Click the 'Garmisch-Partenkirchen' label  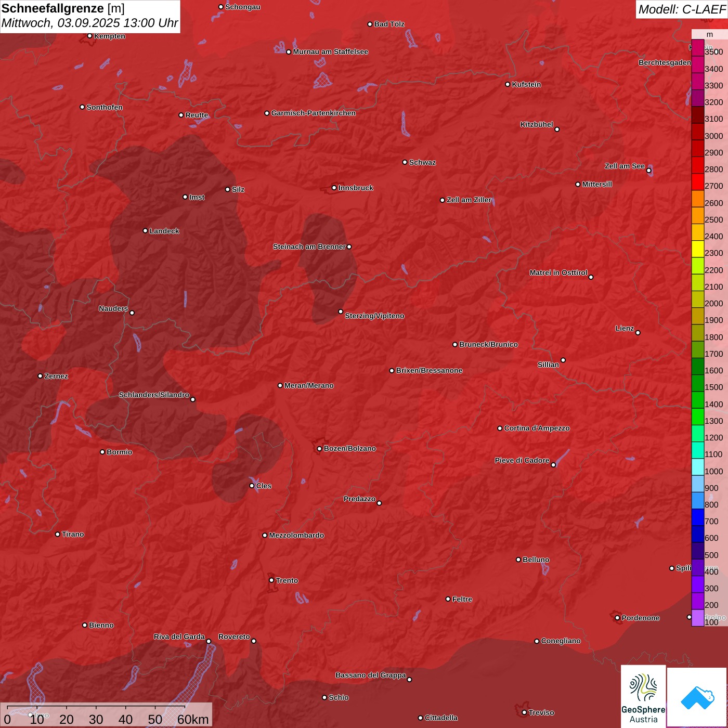pyautogui.click(x=314, y=113)
